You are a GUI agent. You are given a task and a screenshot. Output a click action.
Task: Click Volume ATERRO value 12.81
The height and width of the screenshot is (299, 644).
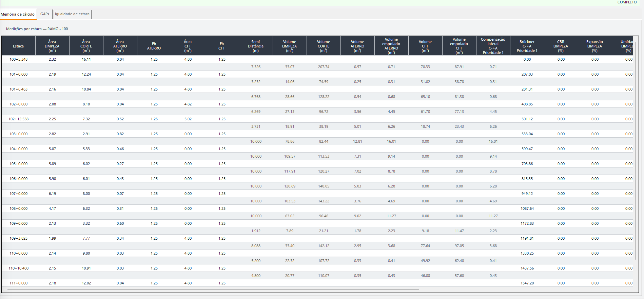[x=357, y=141]
